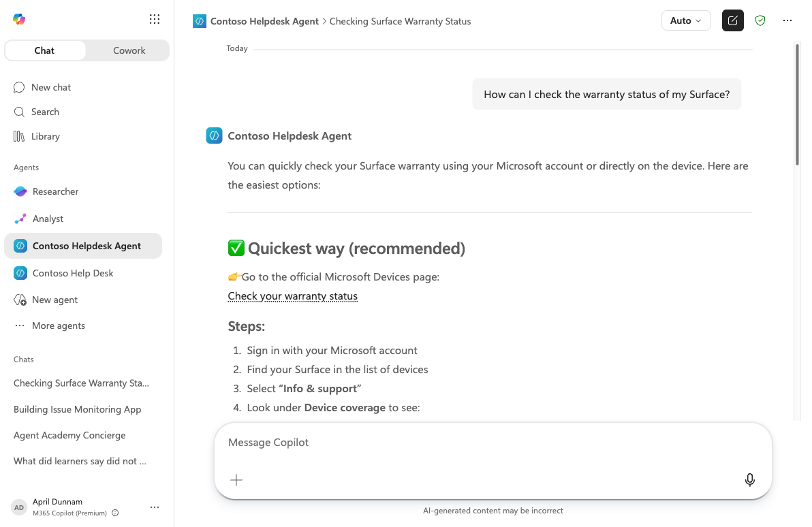Click the Contoso Helpdesk Agent sidebar icon
This screenshot has height=527, width=812.
click(20, 246)
